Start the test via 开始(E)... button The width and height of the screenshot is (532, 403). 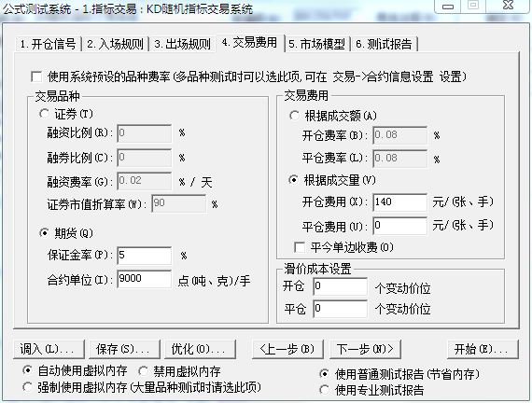click(483, 349)
